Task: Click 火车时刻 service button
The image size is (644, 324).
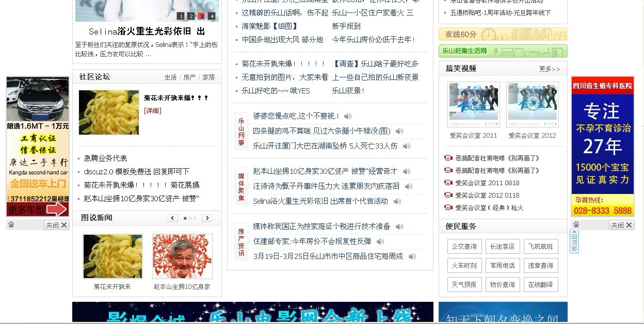Action: 464,266
